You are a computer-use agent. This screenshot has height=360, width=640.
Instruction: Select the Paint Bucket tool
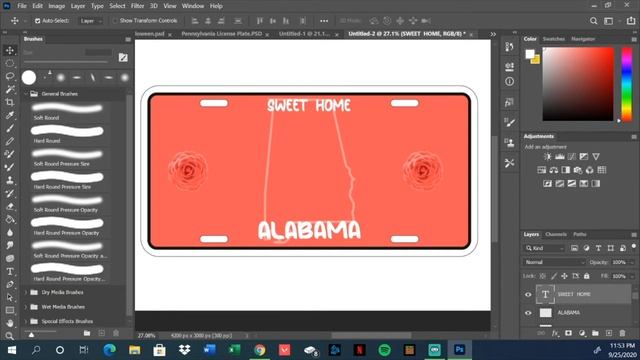(10, 219)
